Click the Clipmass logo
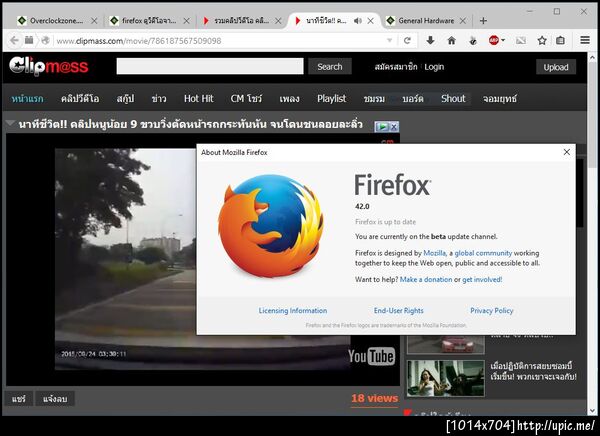The width and height of the screenshot is (600, 436). [x=49, y=66]
